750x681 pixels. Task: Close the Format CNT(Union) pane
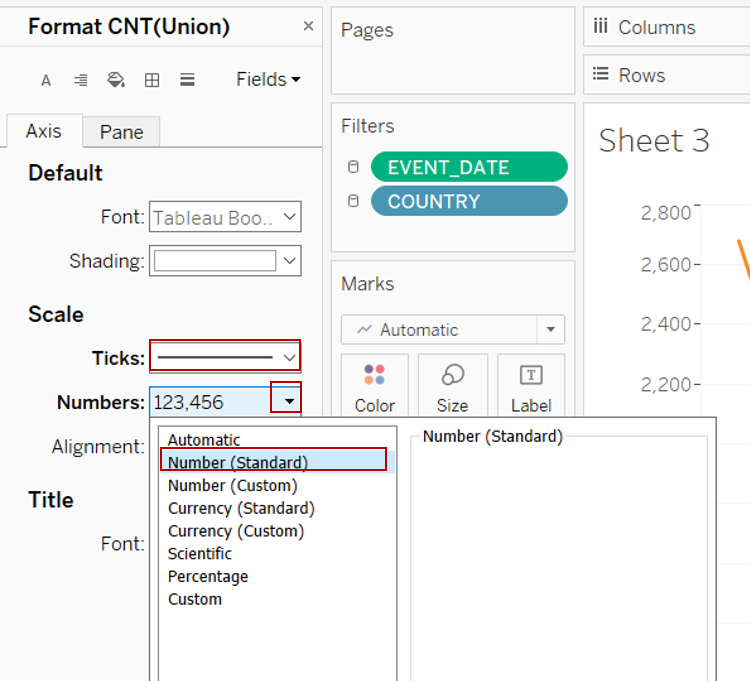point(308,26)
